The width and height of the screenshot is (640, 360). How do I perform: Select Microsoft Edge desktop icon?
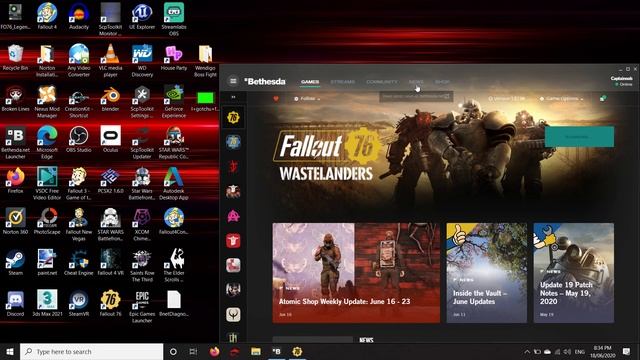(x=47, y=142)
